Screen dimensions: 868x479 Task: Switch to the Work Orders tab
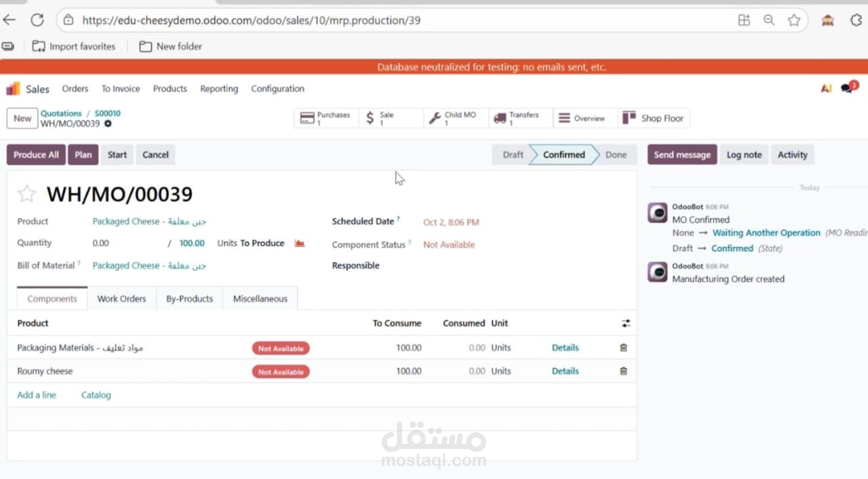pyautogui.click(x=121, y=299)
